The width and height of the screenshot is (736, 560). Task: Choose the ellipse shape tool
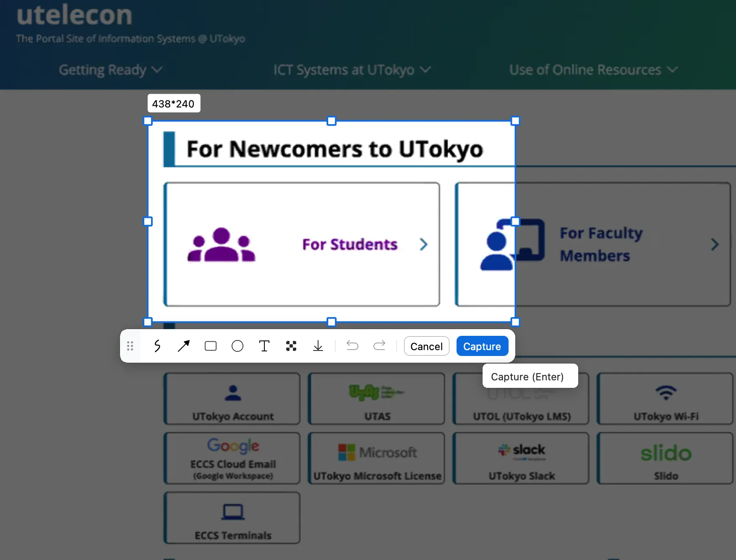[x=238, y=346]
